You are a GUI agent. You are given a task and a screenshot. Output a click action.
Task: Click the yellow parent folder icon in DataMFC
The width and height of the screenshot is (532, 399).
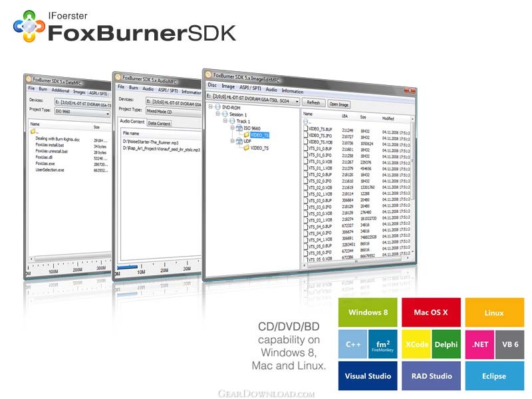click(33, 131)
